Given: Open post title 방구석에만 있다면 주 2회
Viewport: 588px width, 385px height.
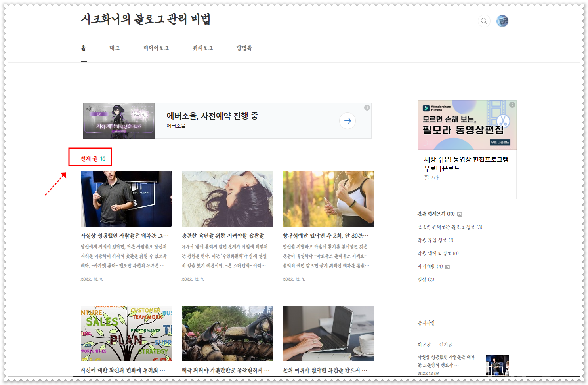Looking at the screenshot, I should pos(325,236).
